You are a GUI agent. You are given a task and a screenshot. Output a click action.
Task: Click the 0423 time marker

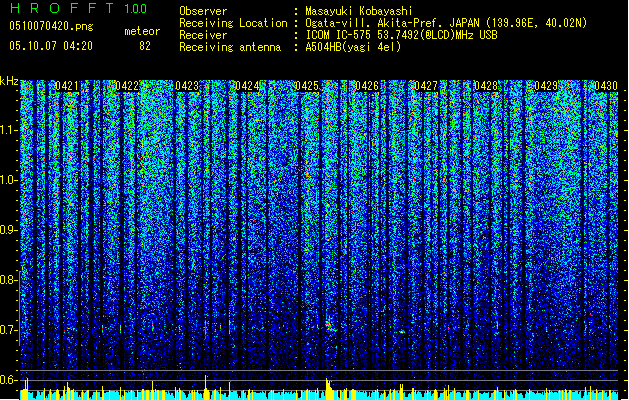click(187, 86)
